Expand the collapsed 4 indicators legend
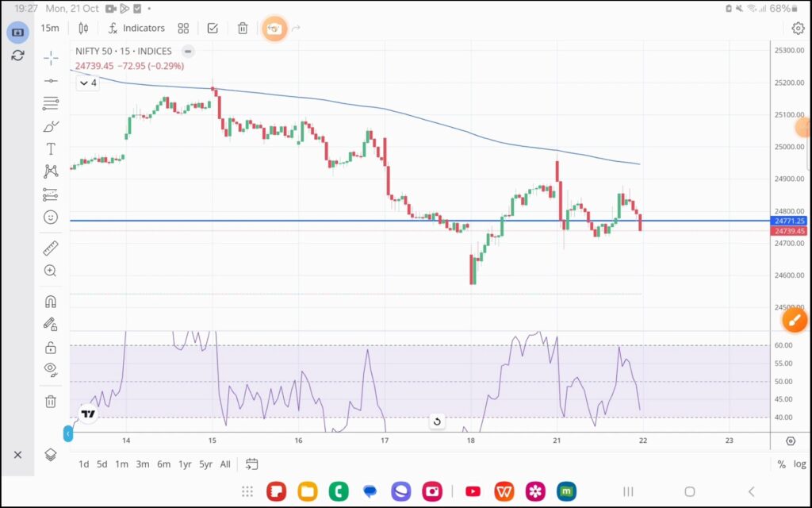812x508 pixels. tap(88, 83)
